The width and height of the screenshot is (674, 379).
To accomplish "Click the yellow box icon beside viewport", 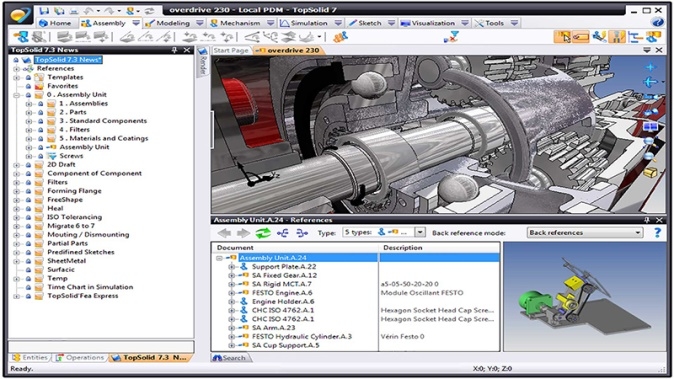I will [650, 172].
